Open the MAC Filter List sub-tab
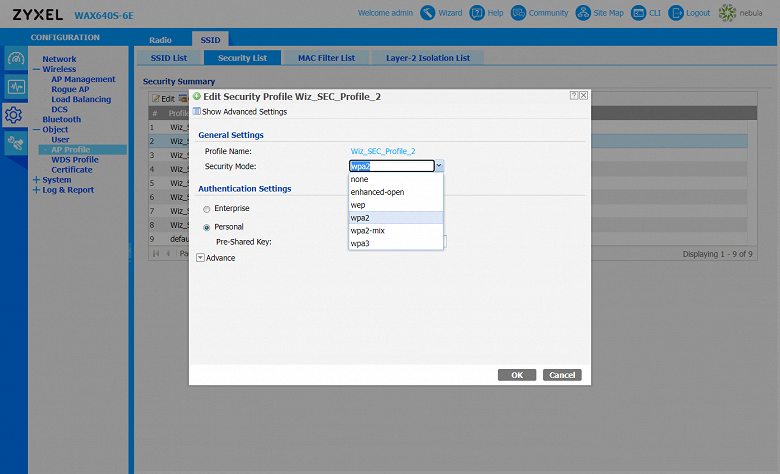Image resolution: width=780 pixels, height=474 pixels. [x=326, y=58]
